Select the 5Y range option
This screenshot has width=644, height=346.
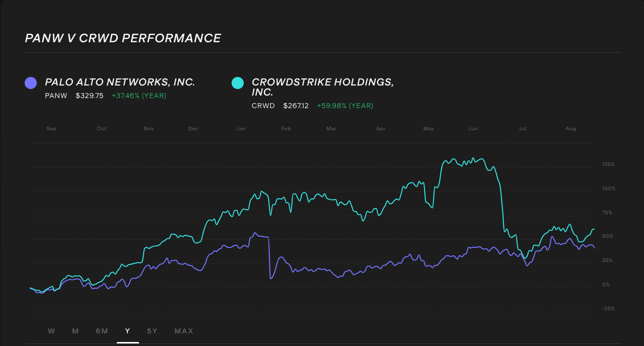coord(152,331)
